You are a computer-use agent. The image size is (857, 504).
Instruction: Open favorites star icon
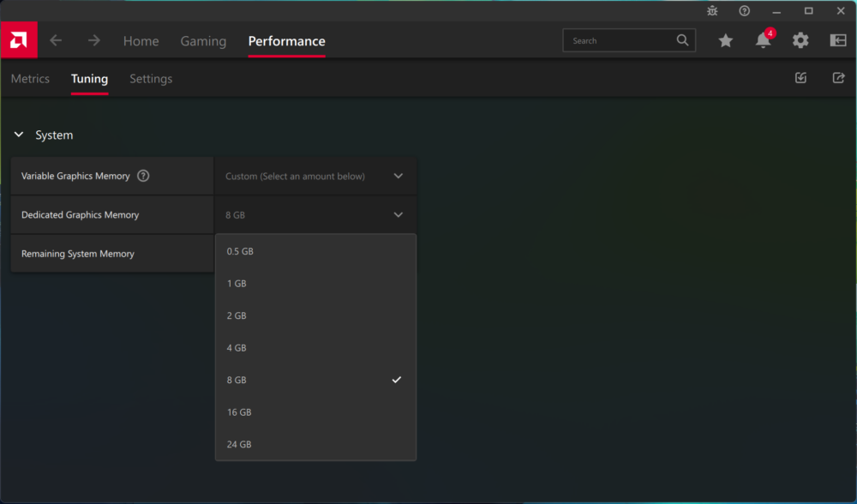(725, 40)
